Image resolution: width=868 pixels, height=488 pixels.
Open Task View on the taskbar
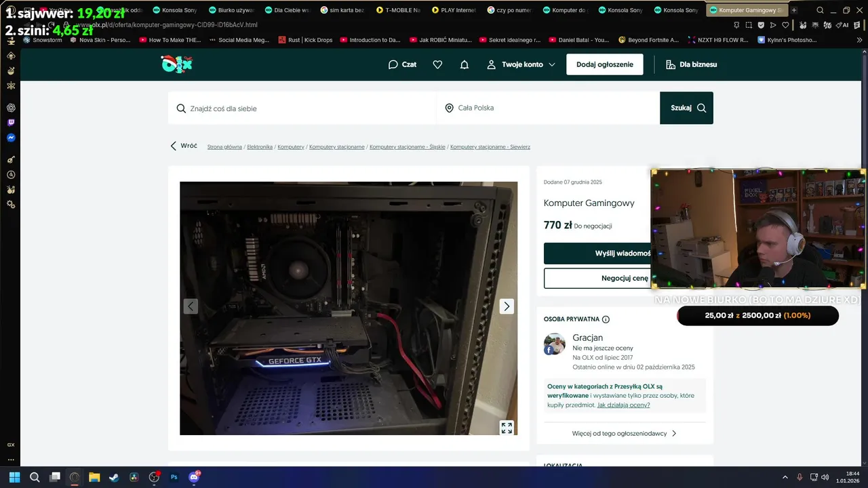point(55,477)
